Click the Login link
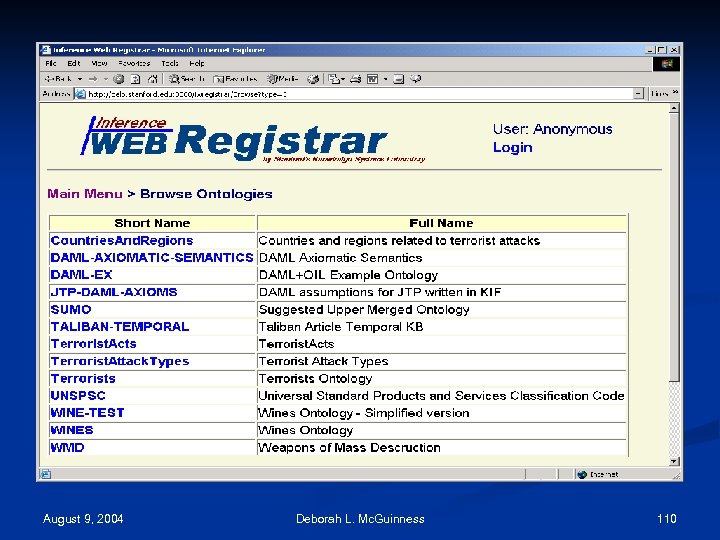720x540 pixels. pos(512,147)
